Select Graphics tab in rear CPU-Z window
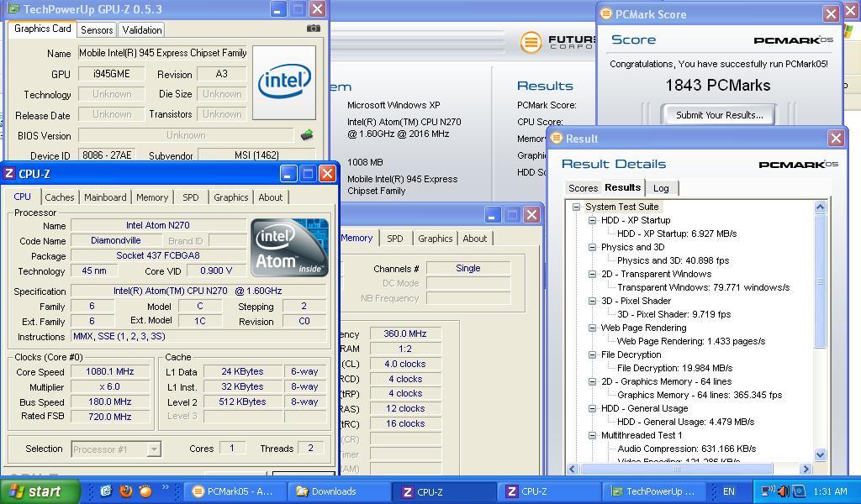Screen dimensions: 861x504 435,239
